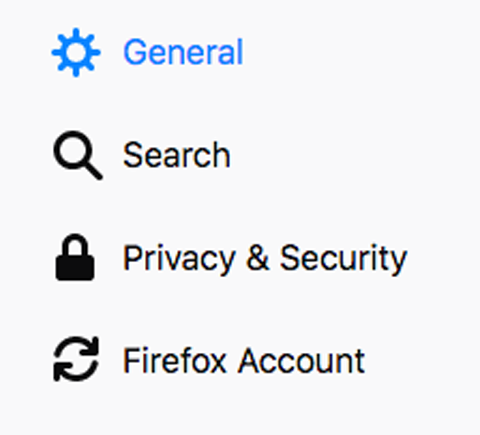Open sync settings via the circular arrows icon
Image resolution: width=480 pixels, height=435 pixels.
coord(76,359)
